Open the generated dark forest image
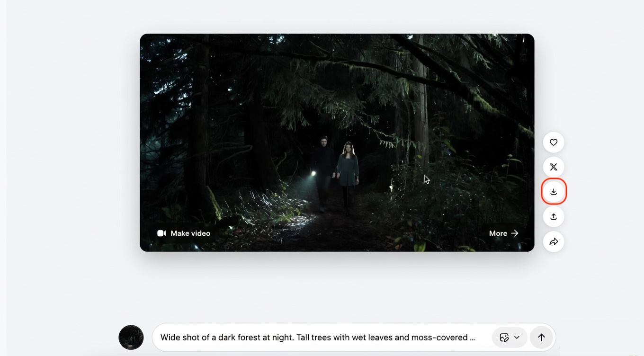The width and height of the screenshot is (644, 356). pyautogui.click(x=337, y=142)
